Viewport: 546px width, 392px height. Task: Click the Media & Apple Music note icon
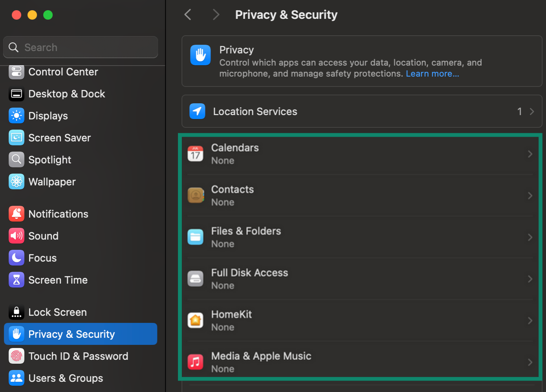pyautogui.click(x=195, y=362)
